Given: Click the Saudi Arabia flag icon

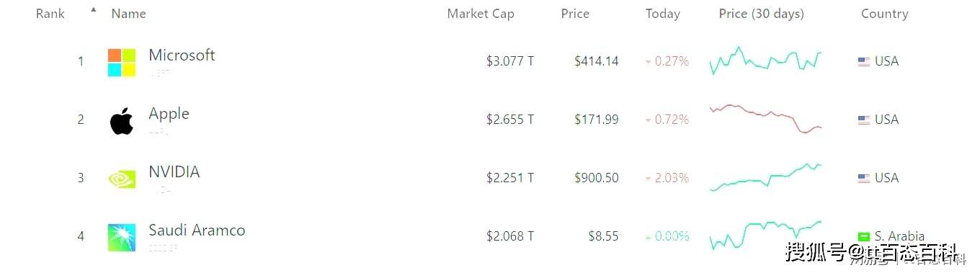Looking at the screenshot, I should coord(864,236).
